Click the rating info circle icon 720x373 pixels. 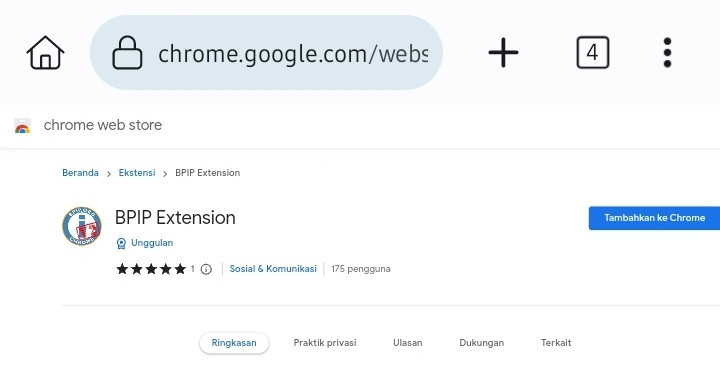point(206,269)
